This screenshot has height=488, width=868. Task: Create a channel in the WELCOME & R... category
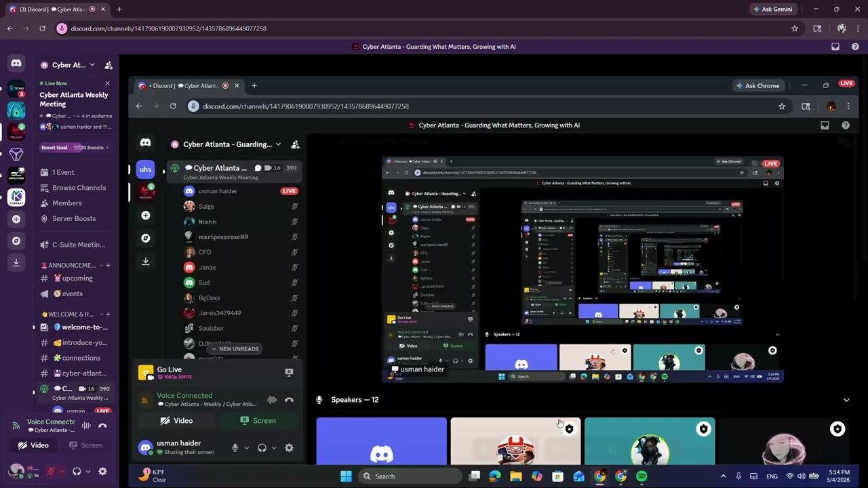tap(107, 314)
